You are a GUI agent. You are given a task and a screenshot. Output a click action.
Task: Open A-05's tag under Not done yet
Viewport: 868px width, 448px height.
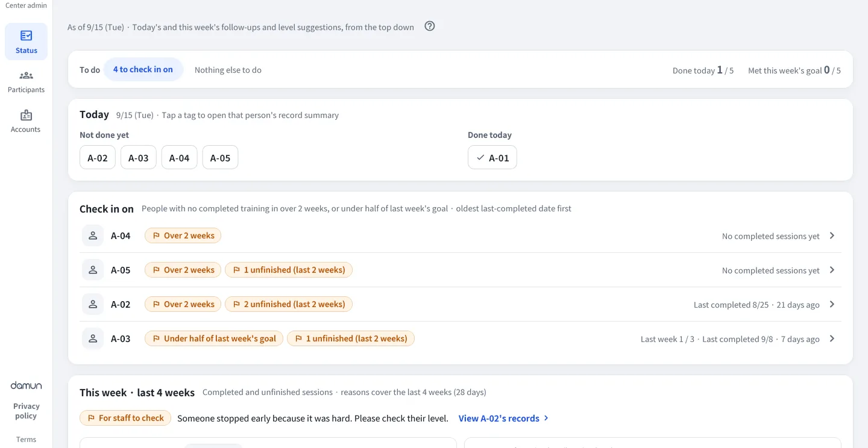click(x=221, y=158)
